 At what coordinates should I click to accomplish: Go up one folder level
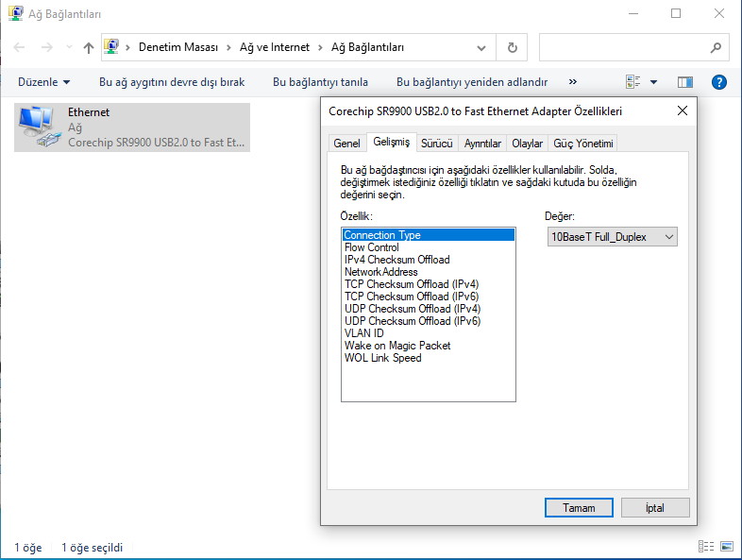tap(89, 47)
